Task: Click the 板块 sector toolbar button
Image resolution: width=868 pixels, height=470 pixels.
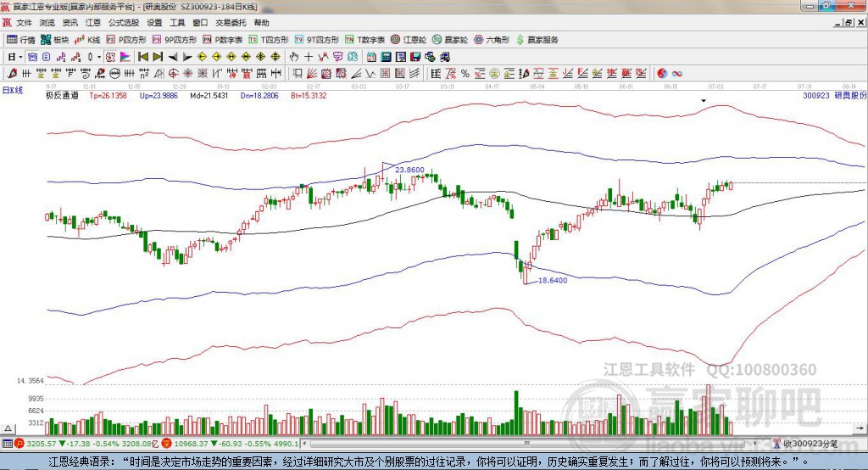Action: pos(55,40)
